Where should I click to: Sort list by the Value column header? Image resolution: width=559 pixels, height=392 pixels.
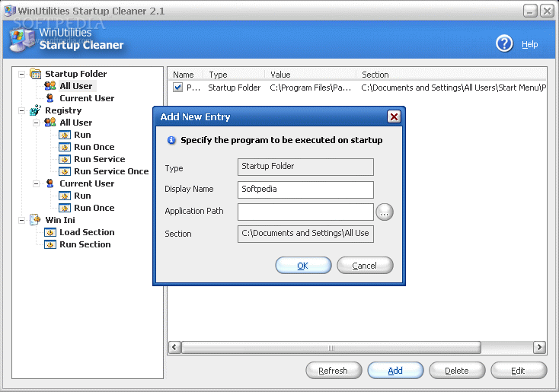[310, 75]
